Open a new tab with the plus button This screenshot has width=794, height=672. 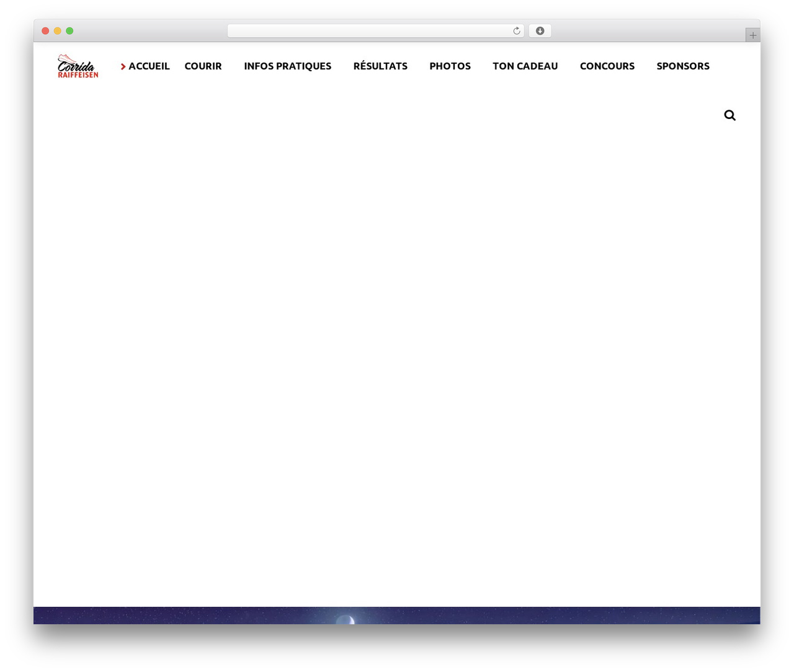[x=752, y=35]
